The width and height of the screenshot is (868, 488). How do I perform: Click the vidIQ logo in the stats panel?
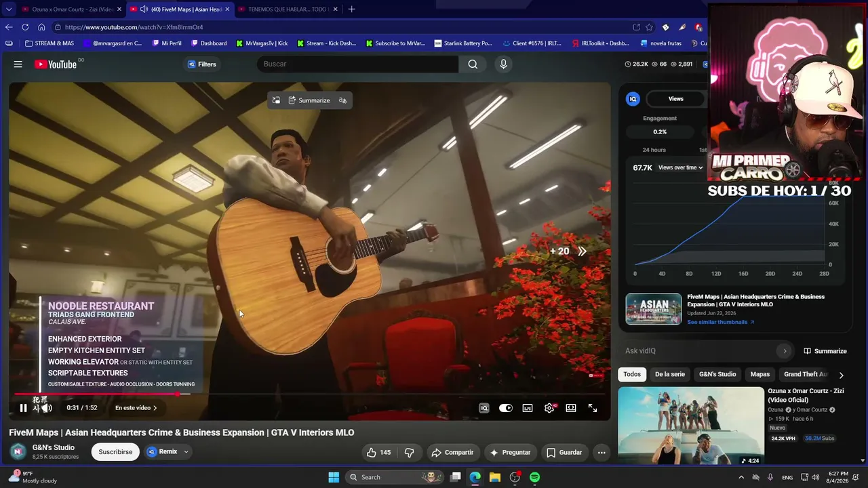pos(633,99)
